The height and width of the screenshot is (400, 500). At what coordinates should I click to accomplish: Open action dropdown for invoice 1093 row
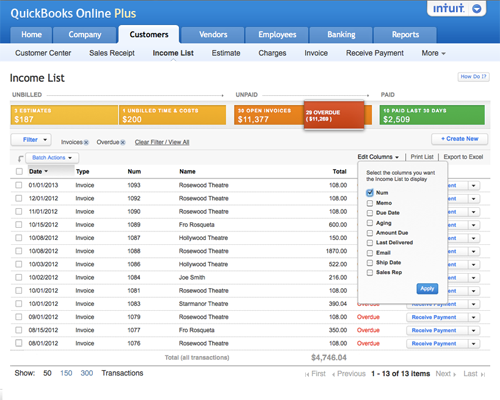[474, 186]
